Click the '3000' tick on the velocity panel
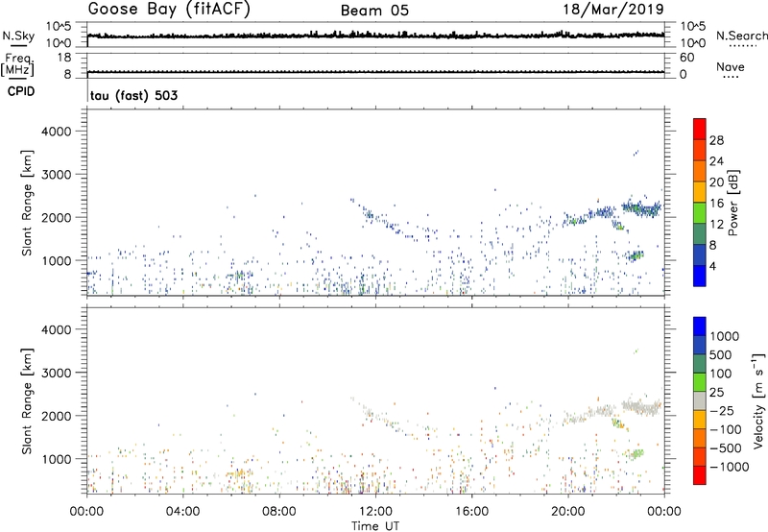Screen dimensions: 768x532 57,373
